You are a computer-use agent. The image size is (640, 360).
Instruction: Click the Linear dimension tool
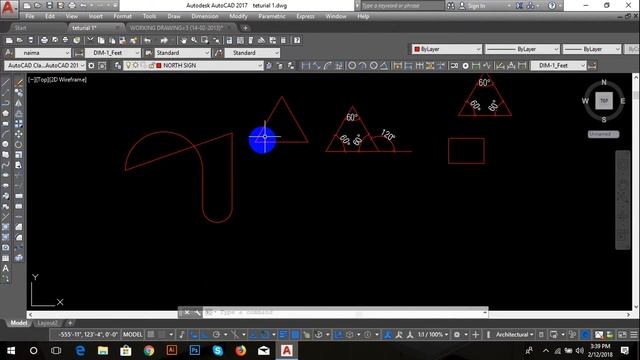pyautogui.click(x=305, y=65)
